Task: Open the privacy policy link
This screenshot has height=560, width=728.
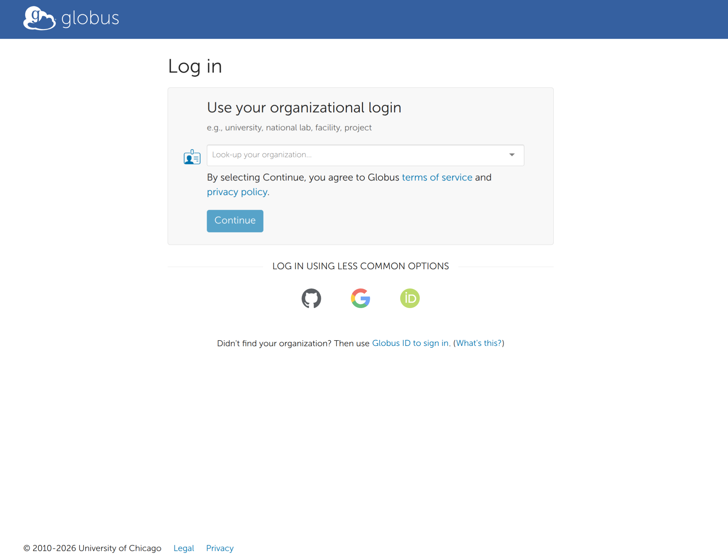Action: pyautogui.click(x=237, y=192)
